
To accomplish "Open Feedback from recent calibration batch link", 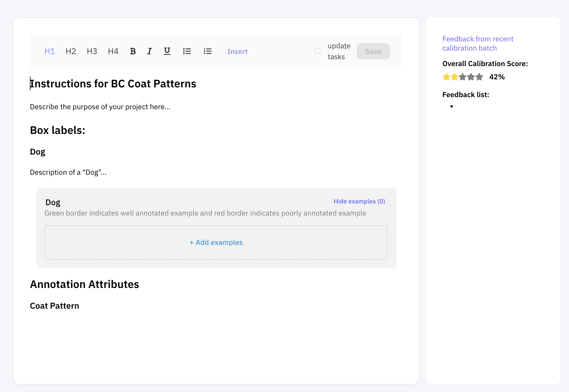I will 478,43.
